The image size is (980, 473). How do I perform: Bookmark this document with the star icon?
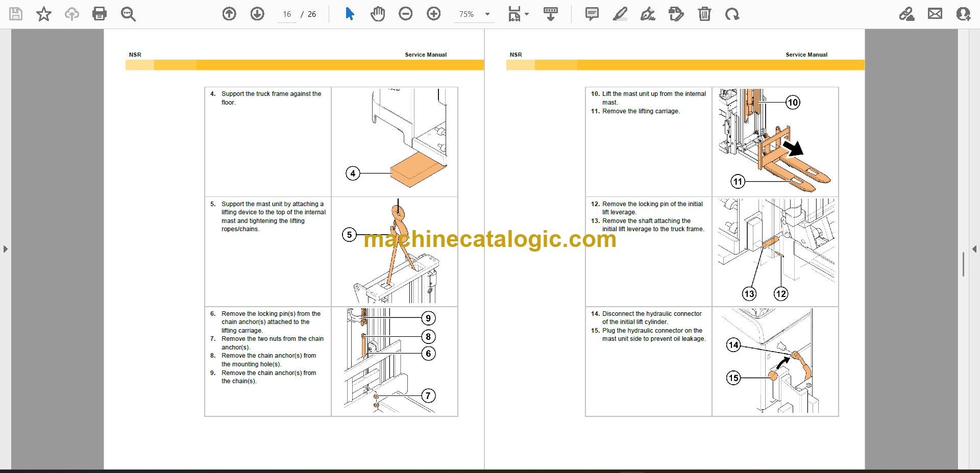[x=44, y=14]
